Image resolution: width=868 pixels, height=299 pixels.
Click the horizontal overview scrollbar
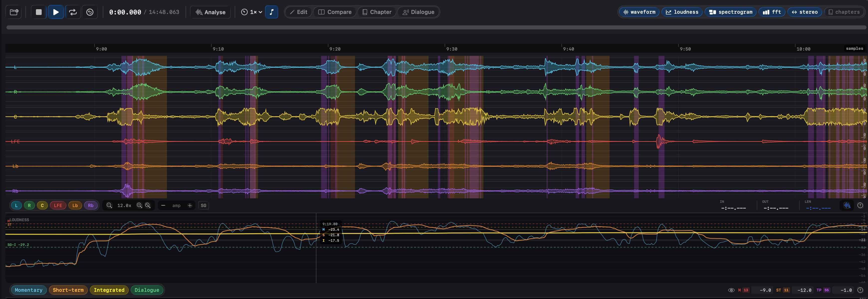tap(436, 28)
